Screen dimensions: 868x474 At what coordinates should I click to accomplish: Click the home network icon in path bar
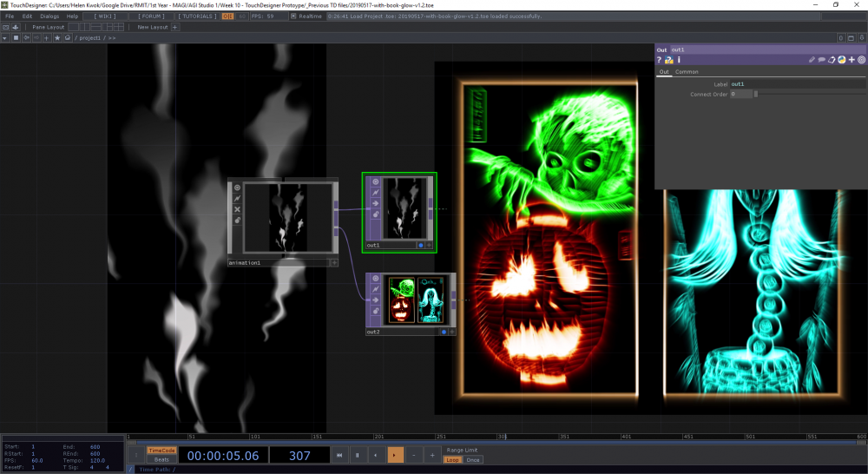tap(68, 37)
